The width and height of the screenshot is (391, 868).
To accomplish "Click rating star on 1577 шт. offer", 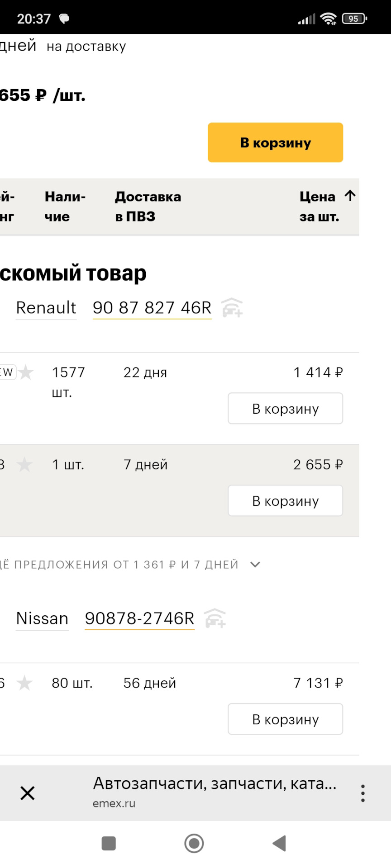I will (x=26, y=373).
